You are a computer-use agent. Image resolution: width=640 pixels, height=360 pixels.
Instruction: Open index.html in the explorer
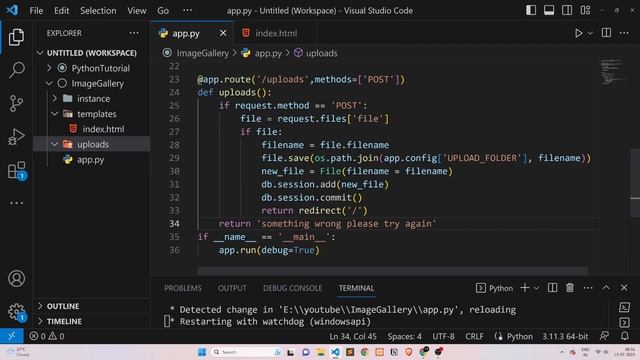[x=91, y=129]
